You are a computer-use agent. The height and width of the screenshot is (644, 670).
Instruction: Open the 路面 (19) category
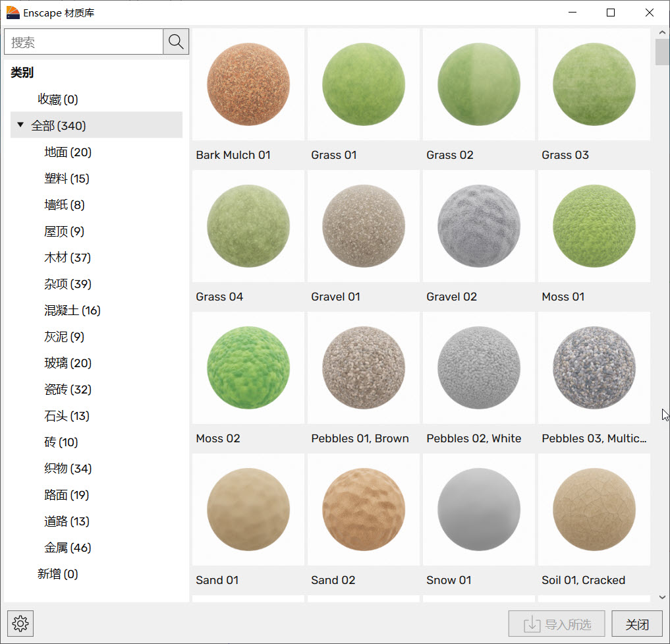67,495
